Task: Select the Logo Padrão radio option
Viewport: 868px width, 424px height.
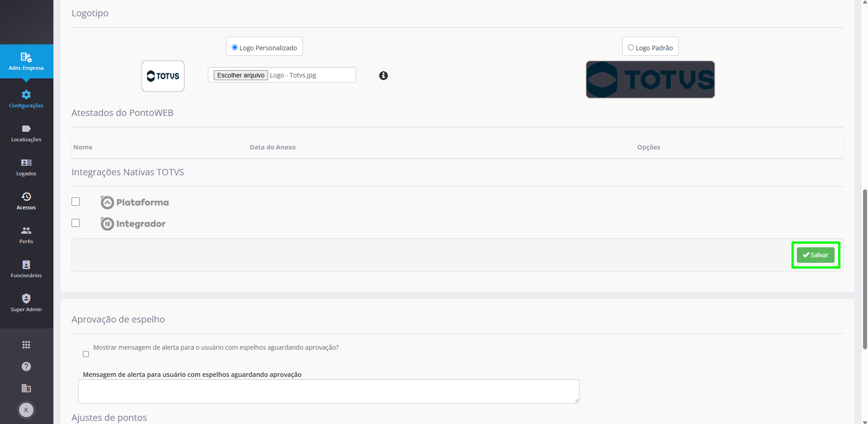Action: point(631,48)
